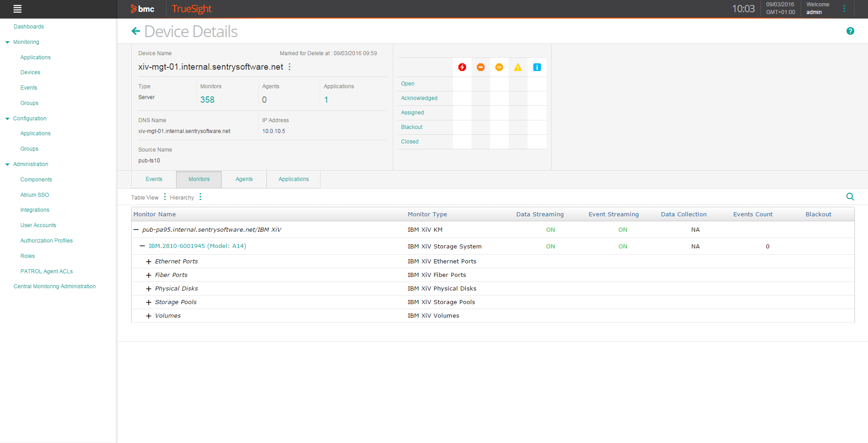Sort by Monitor Type column header

coord(427,214)
